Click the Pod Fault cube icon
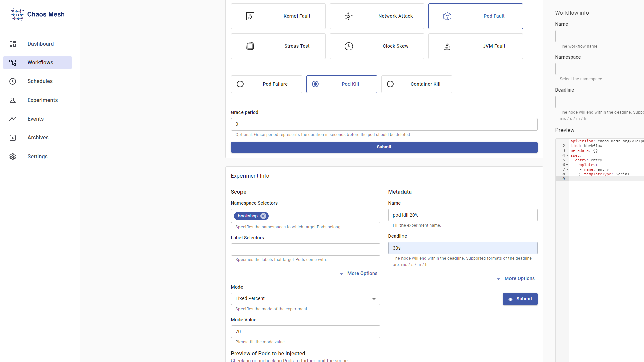This screenshot has width=644, height=362. (x=447, y=16)
